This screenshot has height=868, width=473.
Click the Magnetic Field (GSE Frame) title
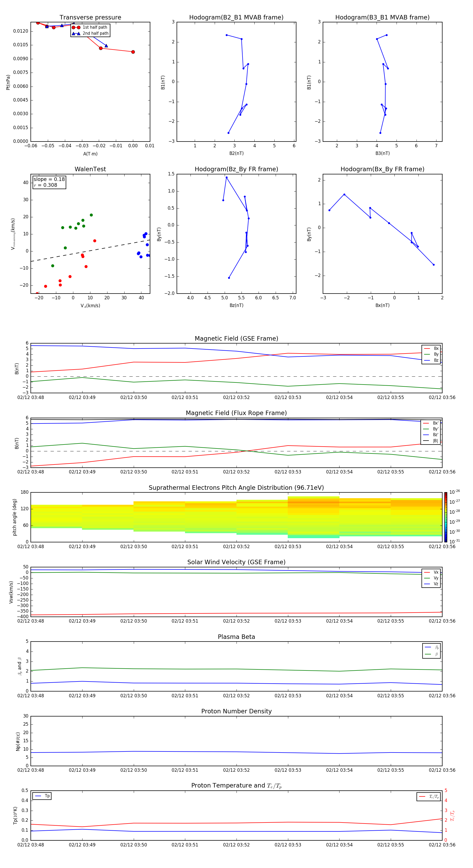pos(236,339)
